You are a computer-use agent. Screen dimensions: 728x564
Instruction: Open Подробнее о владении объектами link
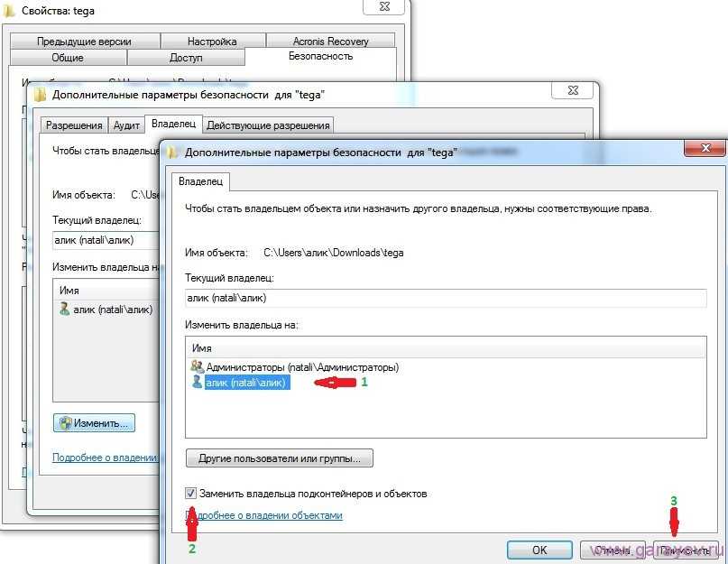271,515
